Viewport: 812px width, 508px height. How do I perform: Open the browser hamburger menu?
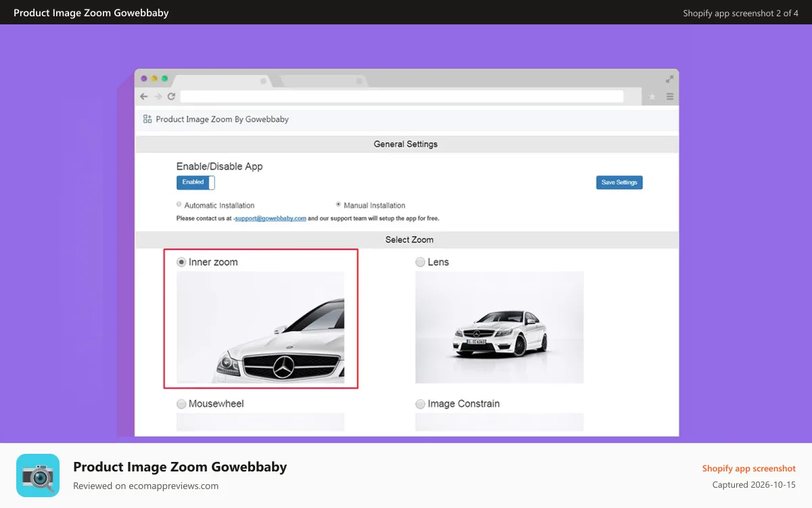[x=670, y=97]
